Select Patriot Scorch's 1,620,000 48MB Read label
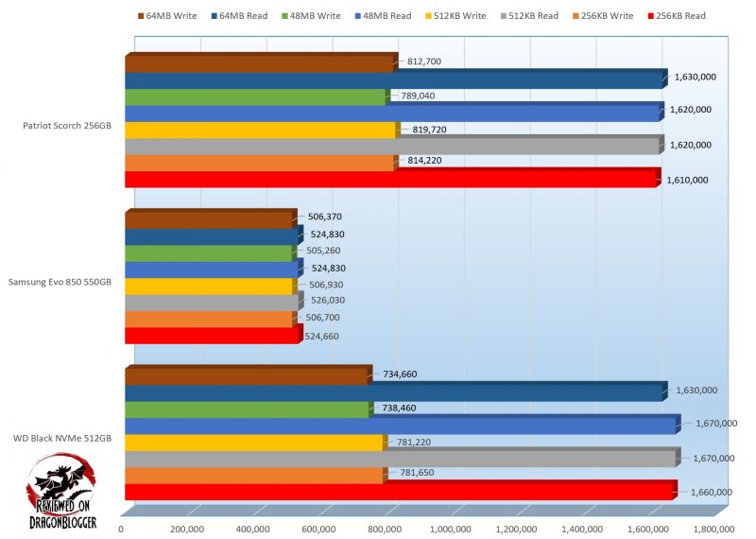 point(691,110)
